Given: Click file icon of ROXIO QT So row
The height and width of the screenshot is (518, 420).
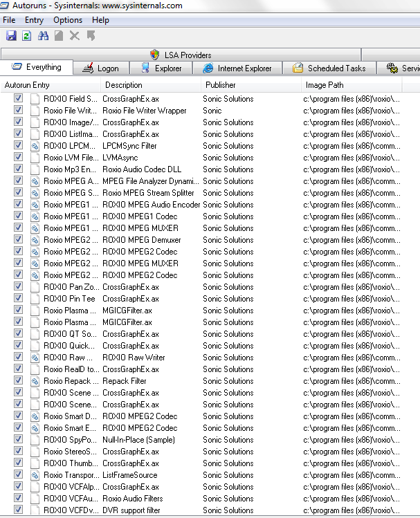Looking at the screenshot, I should pos(35,334).
